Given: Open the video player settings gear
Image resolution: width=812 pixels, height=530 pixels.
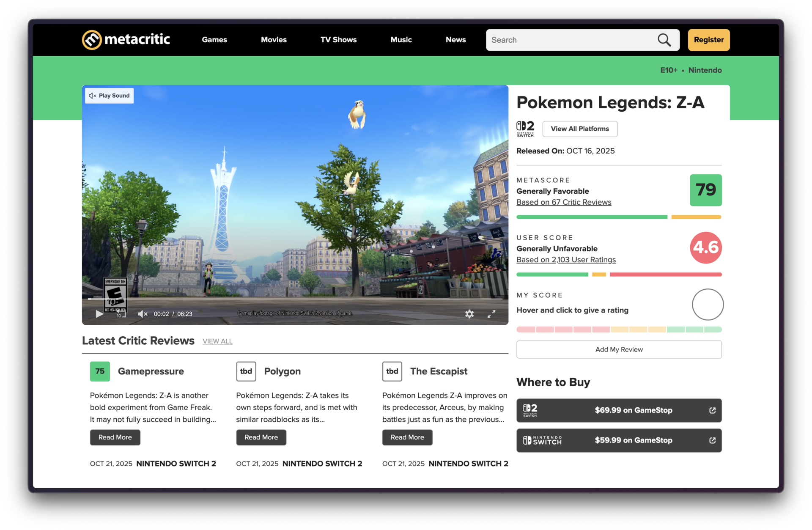Looking at the screenshot, I should (469, 314).
